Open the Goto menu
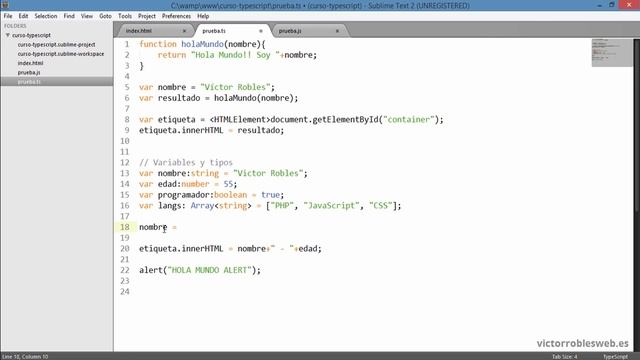Viewport: 640px width, 360px height. 105,16
